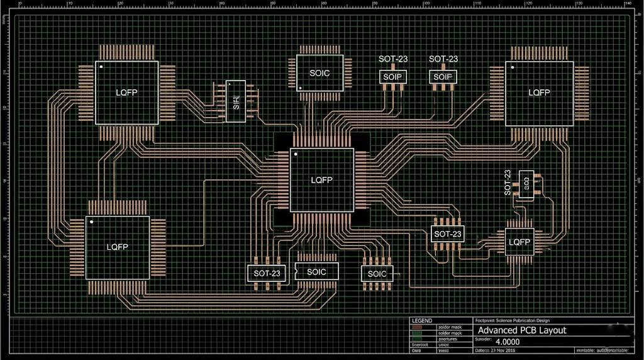This screenshot has height=360, width=644.
Task: Pick the vertical SIF component
Action: [236, 101]
